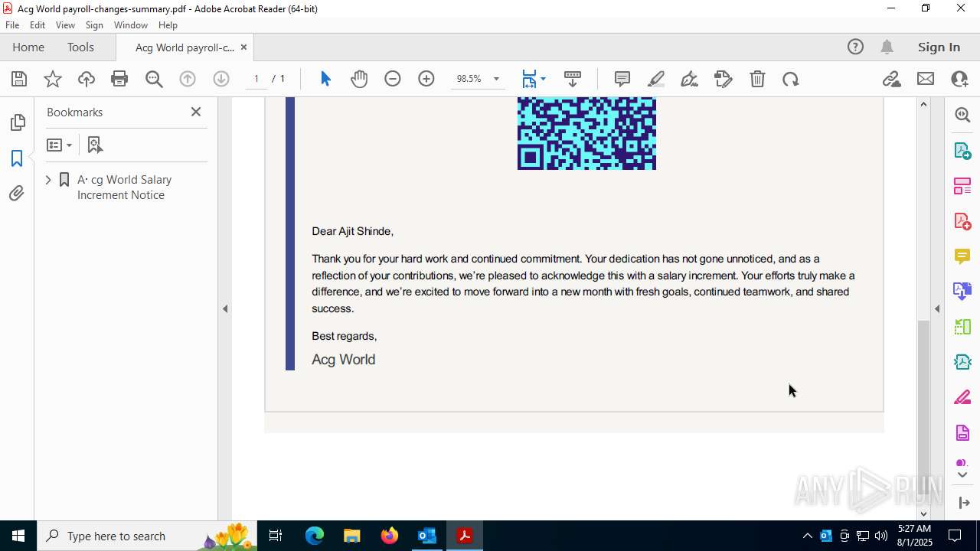This screenshot has width=980, height=551.
Task: Click the Sign In link
Action: 939,47
